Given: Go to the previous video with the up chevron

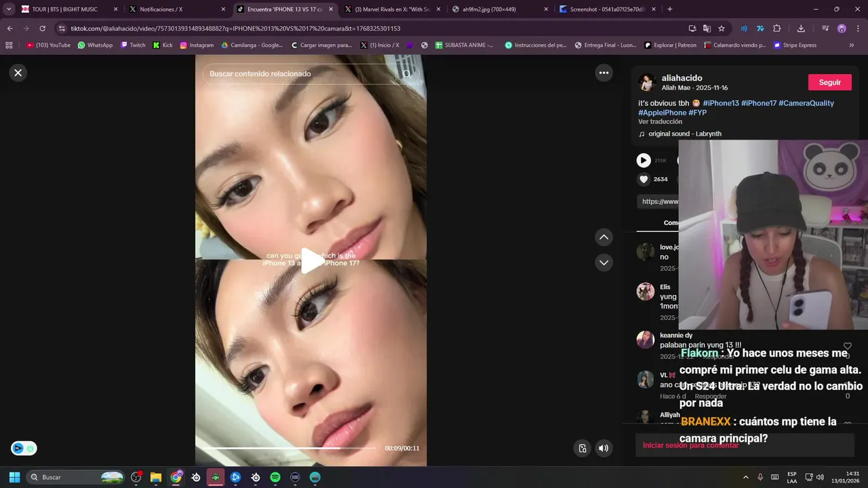Looking at the screenshot, I should tap(604, 237).
